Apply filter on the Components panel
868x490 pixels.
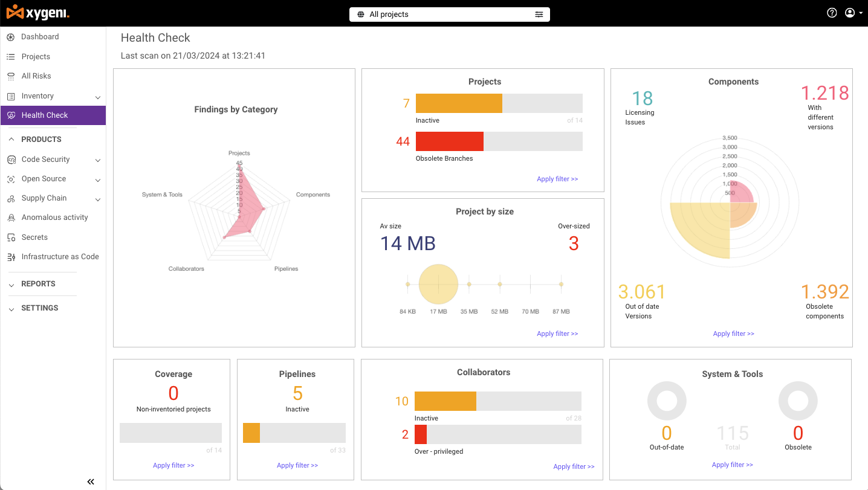[733, 333]
